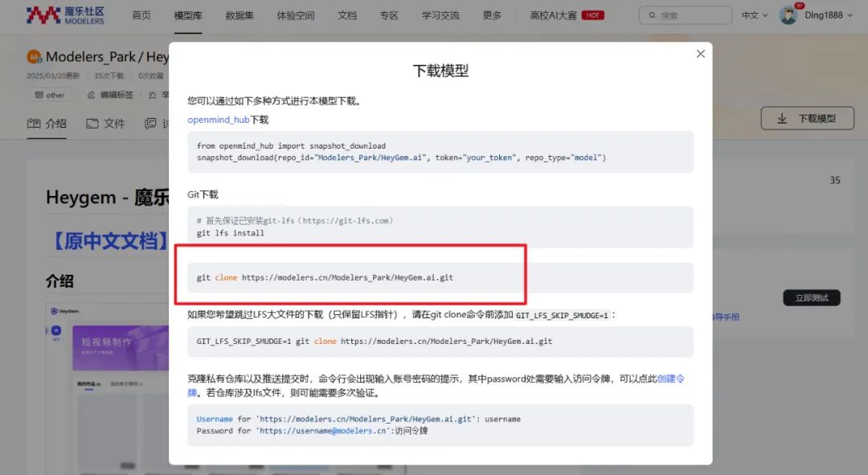Open the 体验空间 nav item

click(x=296, y=15)
